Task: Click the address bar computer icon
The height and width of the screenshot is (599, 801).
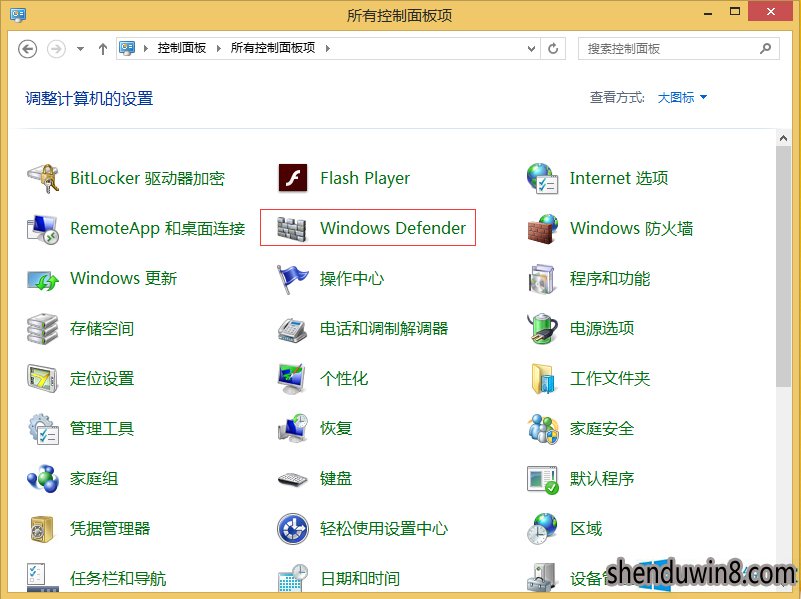Action: (x=127, y=48)
